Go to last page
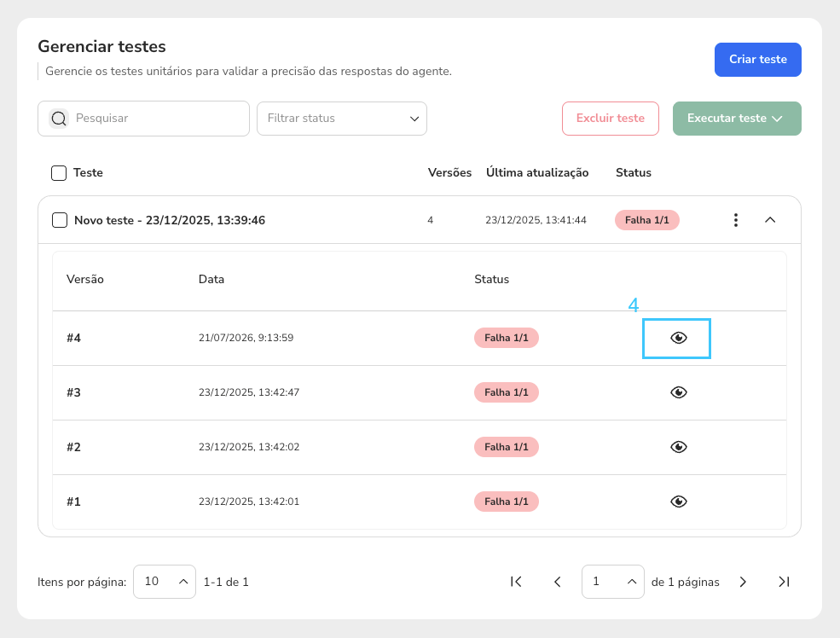 pyautogui.click(x=784, y=582)
